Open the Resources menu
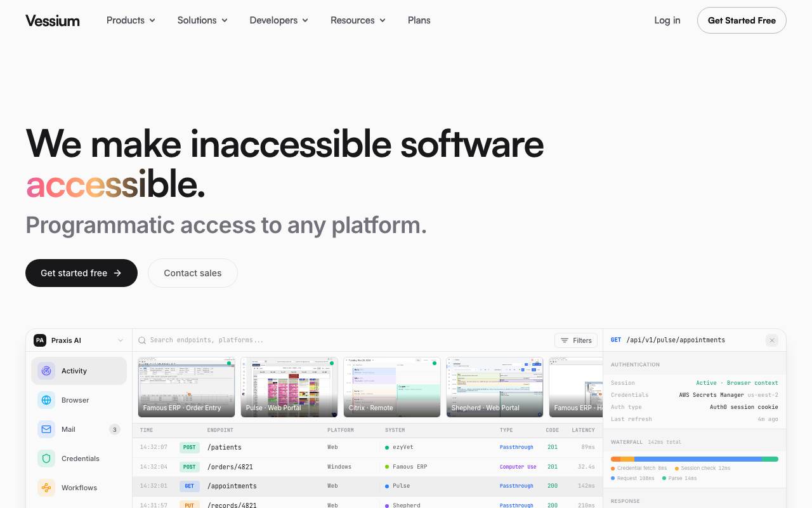This screenshot has width=812, height=508. tap(358, 20)
